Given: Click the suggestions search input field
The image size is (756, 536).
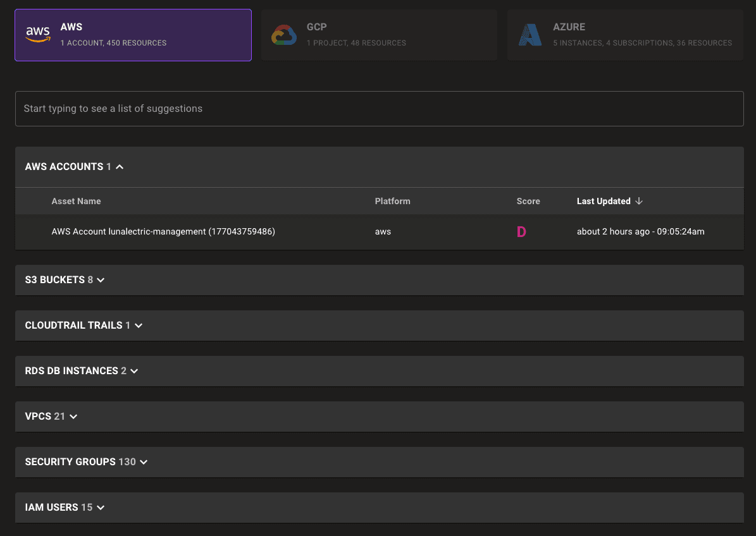Looking at the screenshot, I should pyautogui.click(x=379, y=109).
